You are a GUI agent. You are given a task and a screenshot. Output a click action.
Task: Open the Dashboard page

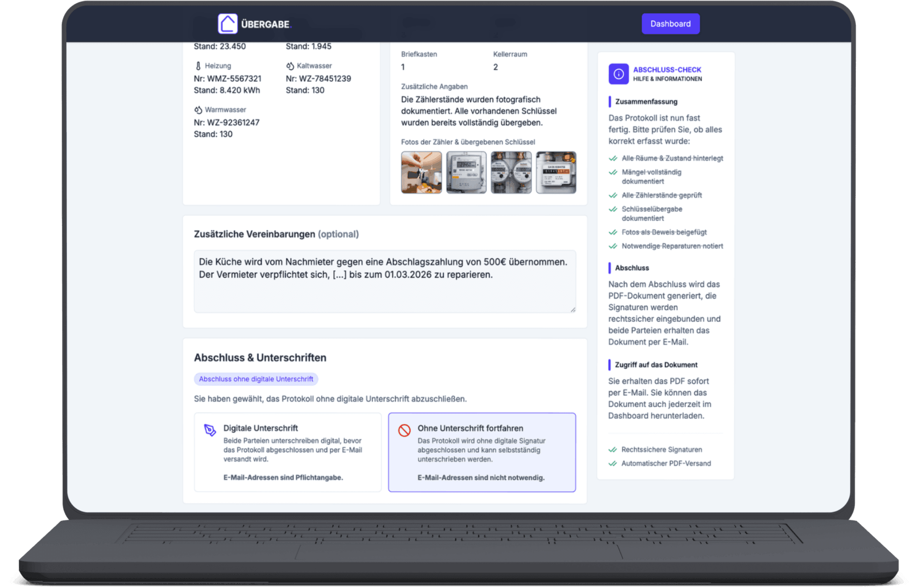click(x=670, y=23)
